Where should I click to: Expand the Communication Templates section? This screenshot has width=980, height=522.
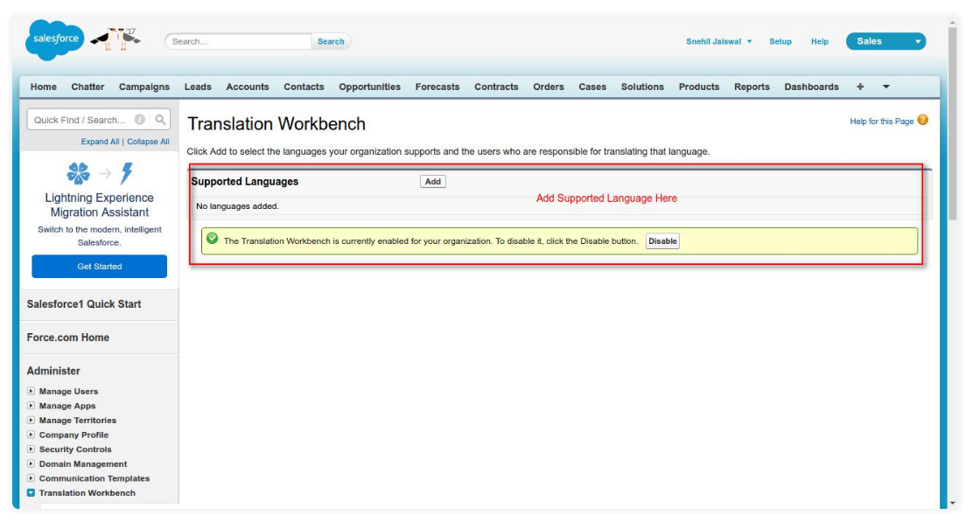pyautogui.click(x=31, y=478)
